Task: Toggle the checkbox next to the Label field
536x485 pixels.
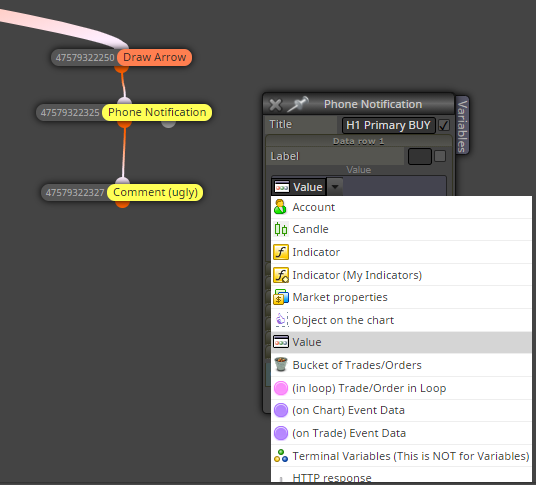Action: [440, 156]
